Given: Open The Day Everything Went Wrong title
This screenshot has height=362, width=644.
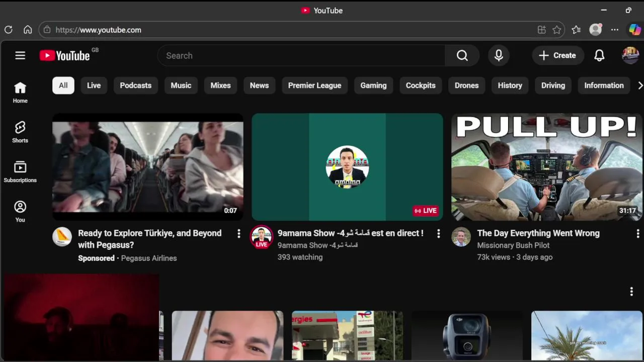Looking at the screenshot, I should 538,233.
